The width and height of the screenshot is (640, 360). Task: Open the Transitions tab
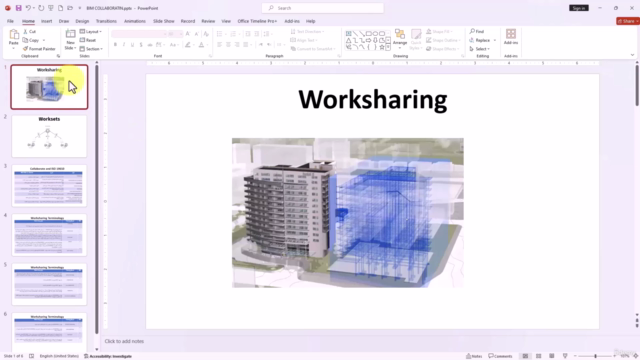pyautogui.click(x=106, y=21)
